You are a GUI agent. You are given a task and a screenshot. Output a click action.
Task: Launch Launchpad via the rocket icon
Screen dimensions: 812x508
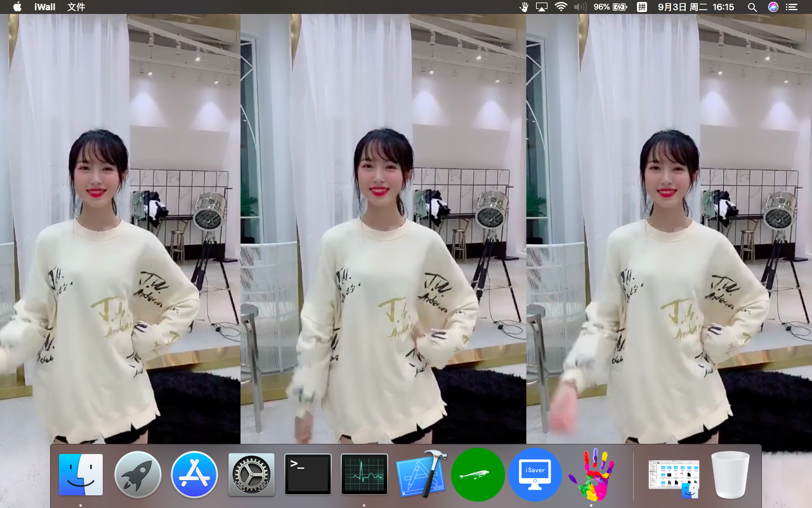[138, 474]
